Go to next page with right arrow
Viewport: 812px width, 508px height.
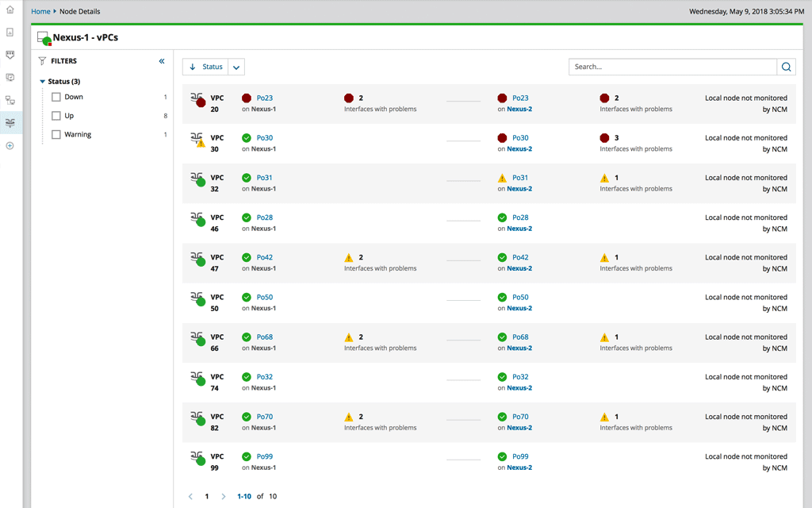pos(223,496)
